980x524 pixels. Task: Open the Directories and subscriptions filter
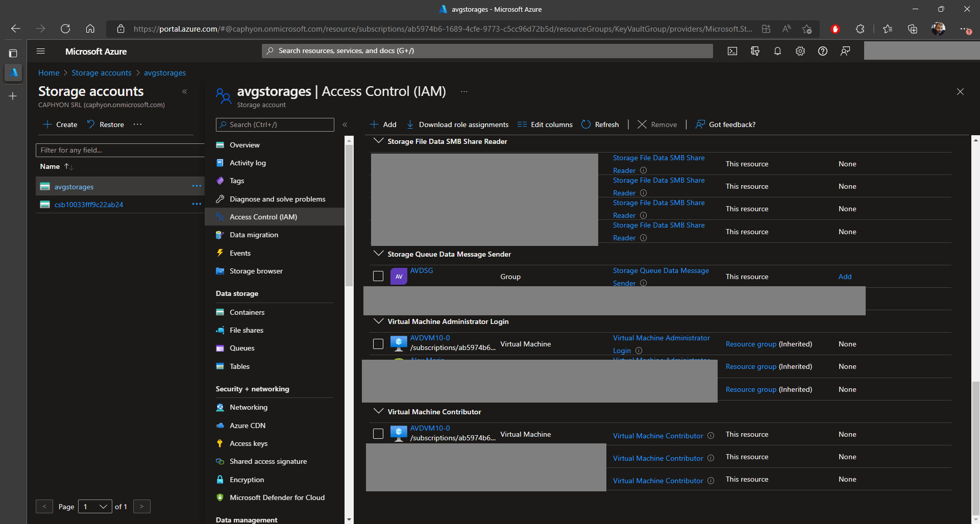[x=755, y=51]
